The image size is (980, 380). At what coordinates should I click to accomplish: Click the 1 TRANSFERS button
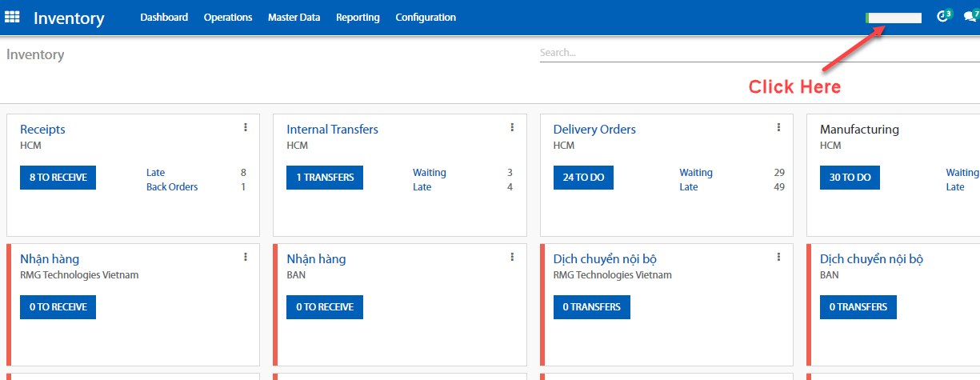point(324,178)
